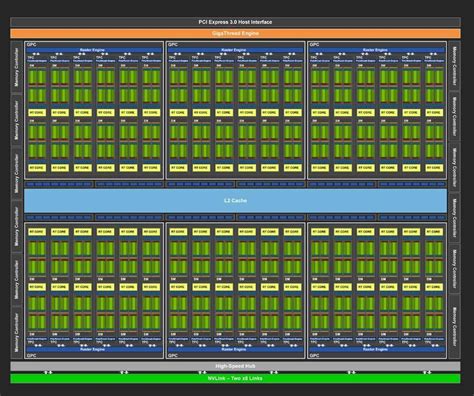Select the Raster Engine bar in bottom-middle GPC
The width and height of the screenshot is (474, 396).
235,349
